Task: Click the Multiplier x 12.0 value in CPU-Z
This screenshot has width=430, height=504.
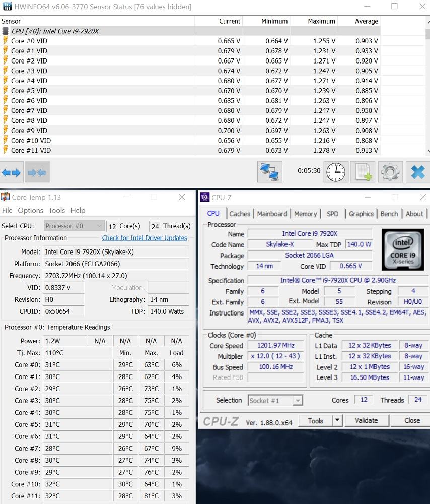Action: click(x=275, y=356)
